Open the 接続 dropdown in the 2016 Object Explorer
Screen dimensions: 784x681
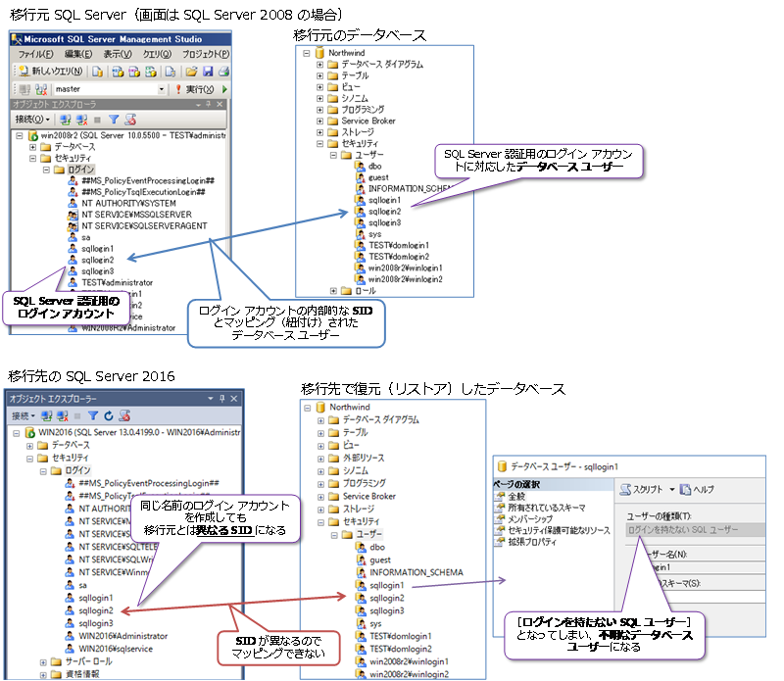click(23, 416)
